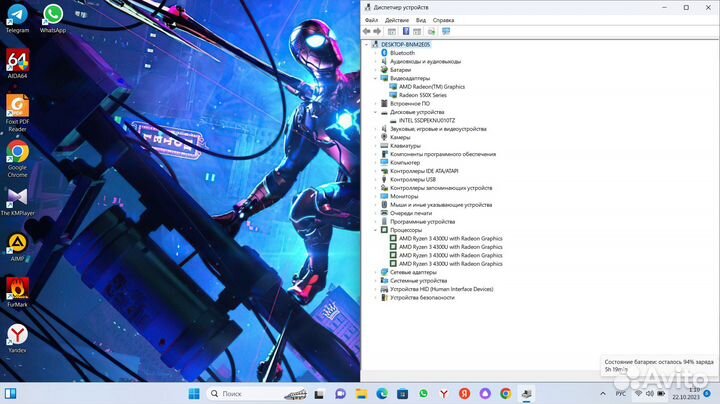Click the blue Help question-mark toolbar icon
Image resolution: width=720 pixels, height=404 pixels.
[x=406, y=31]
